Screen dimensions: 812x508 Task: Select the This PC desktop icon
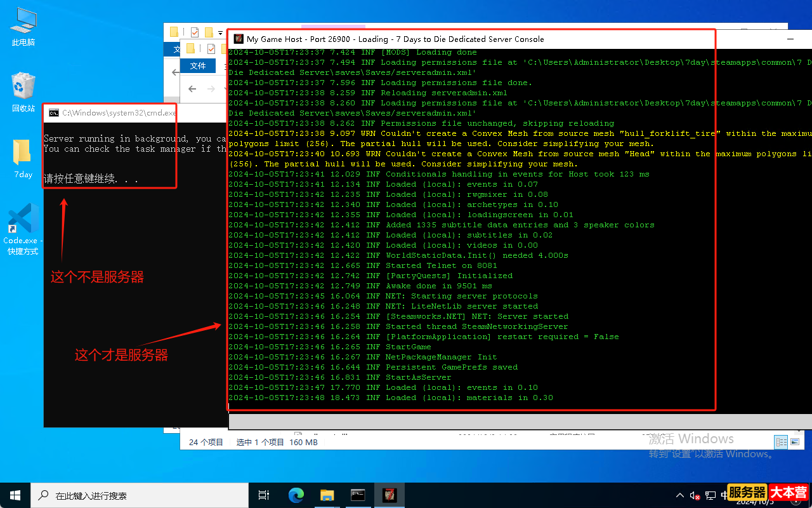point(23,27)
